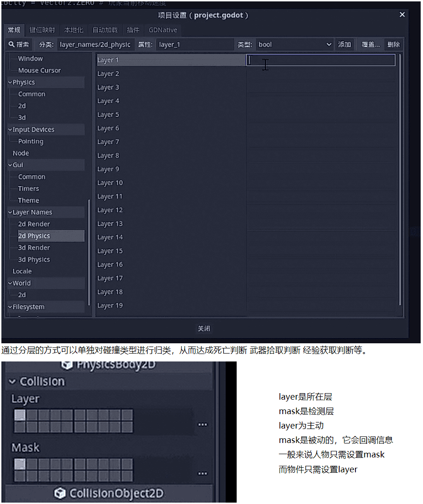The image size is (423, 504).
Task: Select Pointing under Input Devices
Action: click(x=31, y=142)
